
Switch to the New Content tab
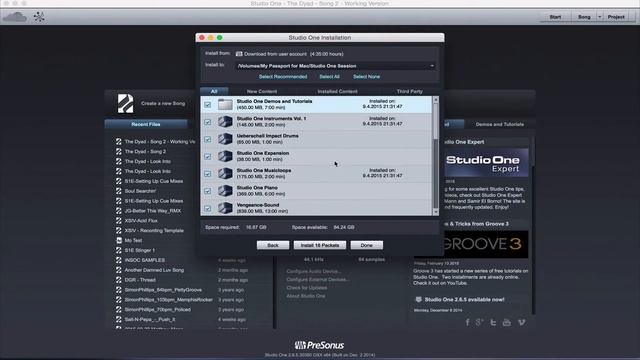point(262,91)
